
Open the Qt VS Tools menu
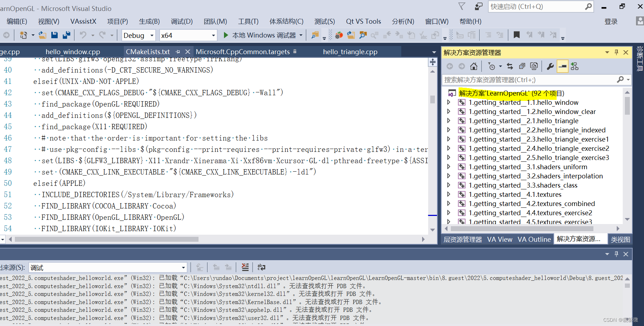[x=363, y=22]
